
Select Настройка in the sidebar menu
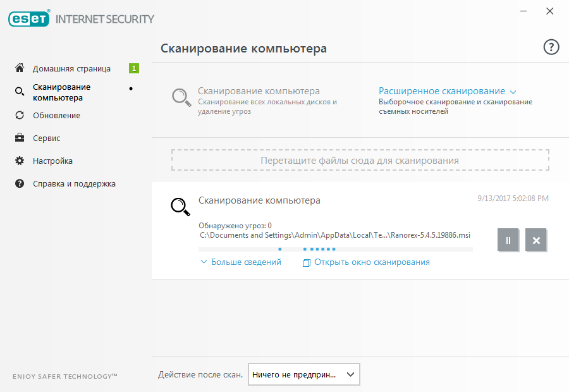pos(52,161)
